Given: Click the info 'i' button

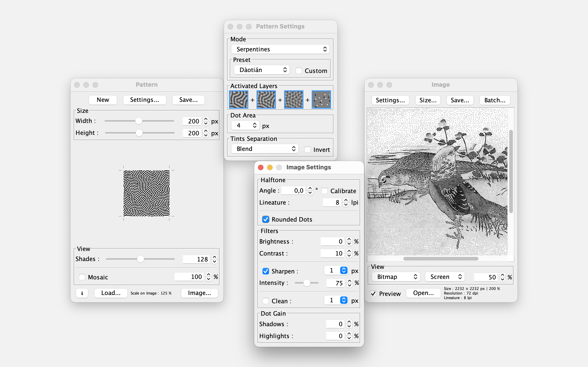Looking at the screenshot, I should point(82,293).
